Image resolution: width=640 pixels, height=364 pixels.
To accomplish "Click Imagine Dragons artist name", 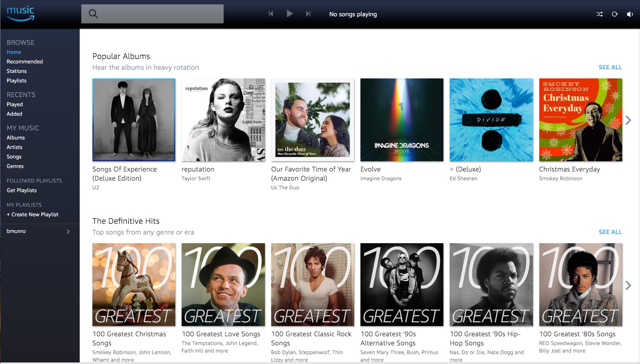I will [x=381, y=179].
